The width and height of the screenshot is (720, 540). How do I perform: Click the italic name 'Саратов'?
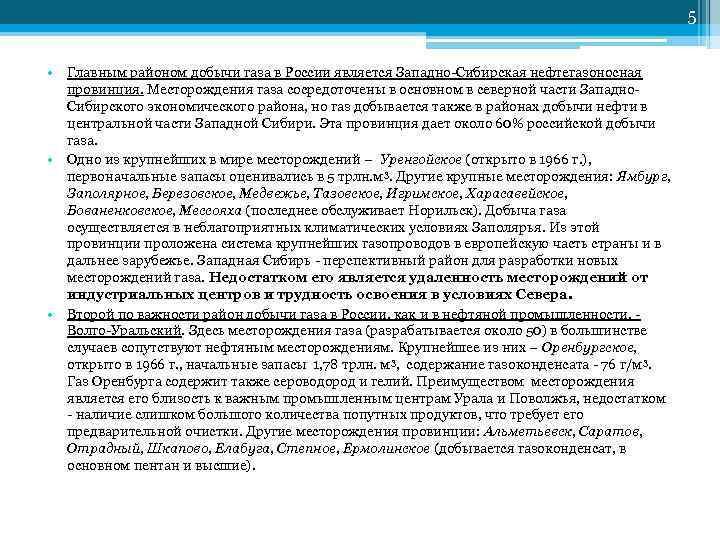(608, 432)
